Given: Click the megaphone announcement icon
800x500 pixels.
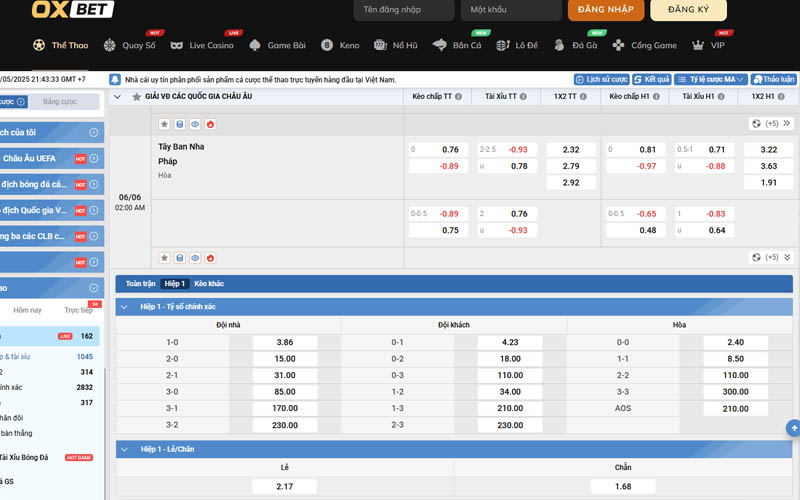Looking at the screenshot, I should click(115, 79).
